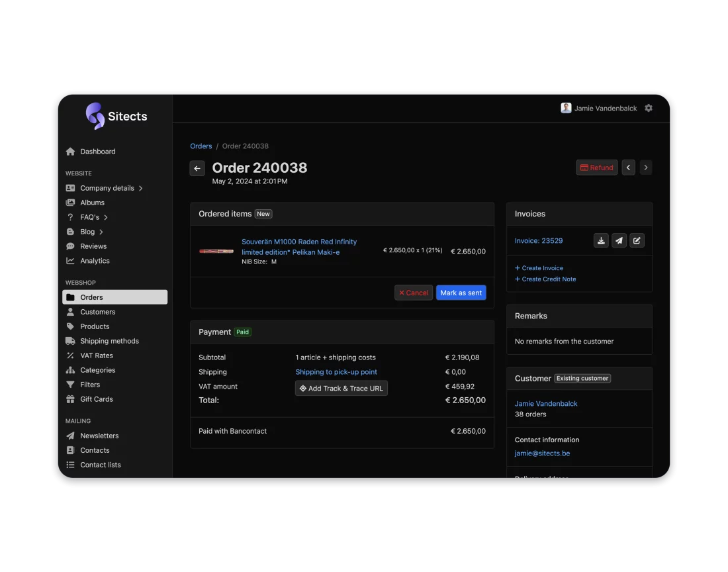Click the Reviews speech bubble icon
The image size is (728, 572).
[x=70, y=246]
